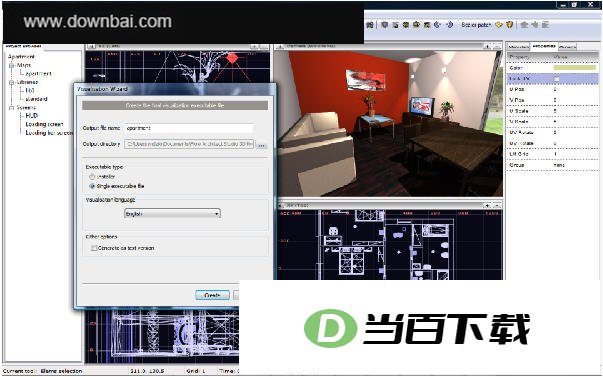Open the third tab in properties panel
The image size is (603, 377).
pos(567,47)
